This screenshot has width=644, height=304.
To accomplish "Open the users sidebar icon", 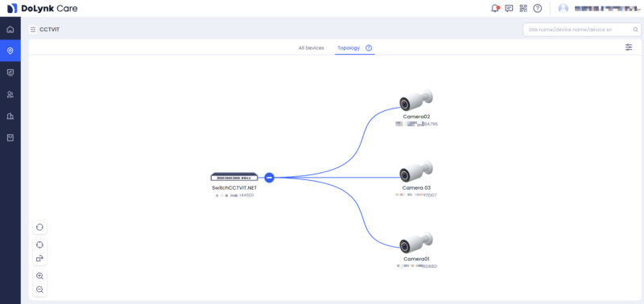I will tap(10, 94).
